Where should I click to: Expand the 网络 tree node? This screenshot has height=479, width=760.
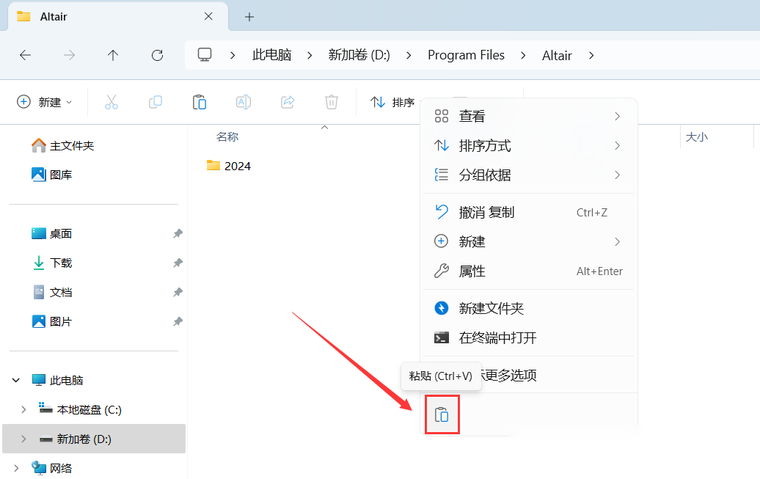pyautogui.click(x=15, y=468)
